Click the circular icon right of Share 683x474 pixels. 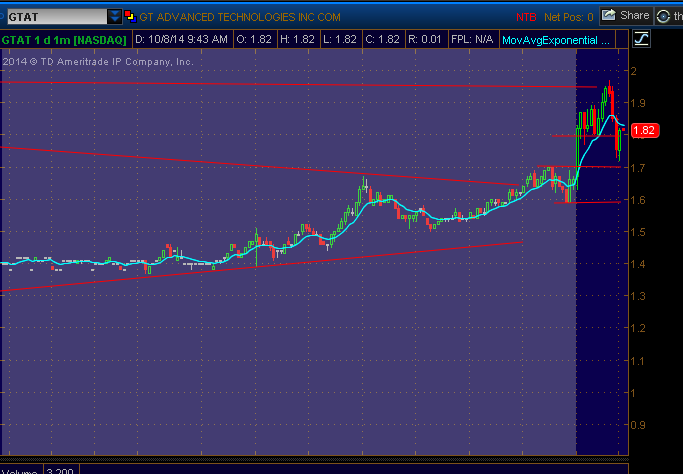pyautogui.click(x=663, y=17)
